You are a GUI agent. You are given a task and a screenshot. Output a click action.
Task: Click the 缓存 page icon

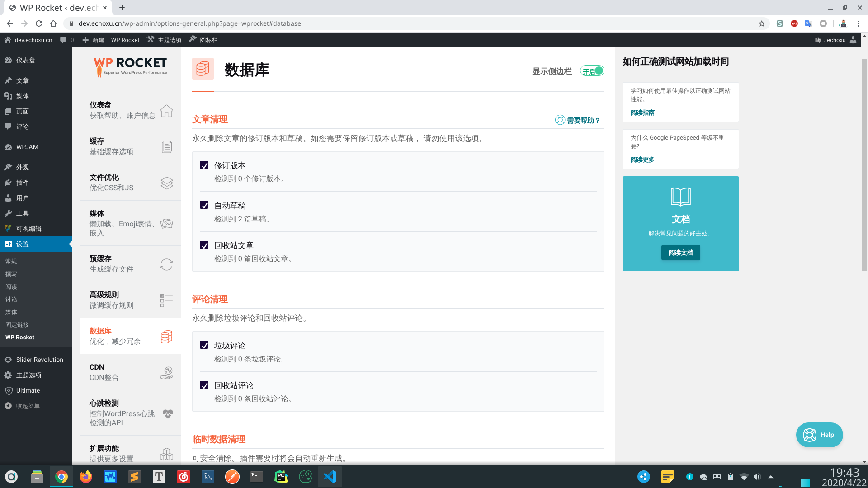166,147
